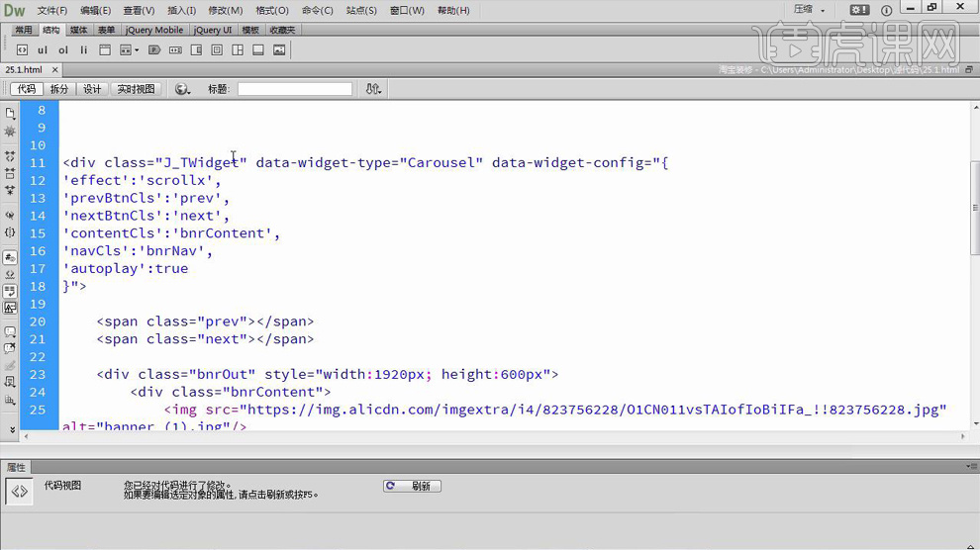Switch to the 常用 insert tab
Screen dimensions: 980x550
tap(24, 30)
